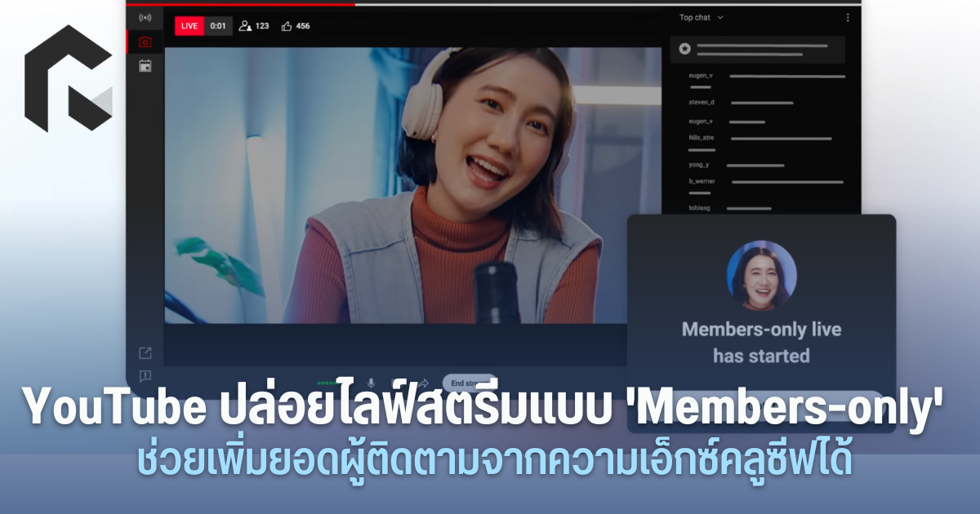Expand the Top chat dropdown
This screenshot has width=980, height=514.
pos(702,17)
